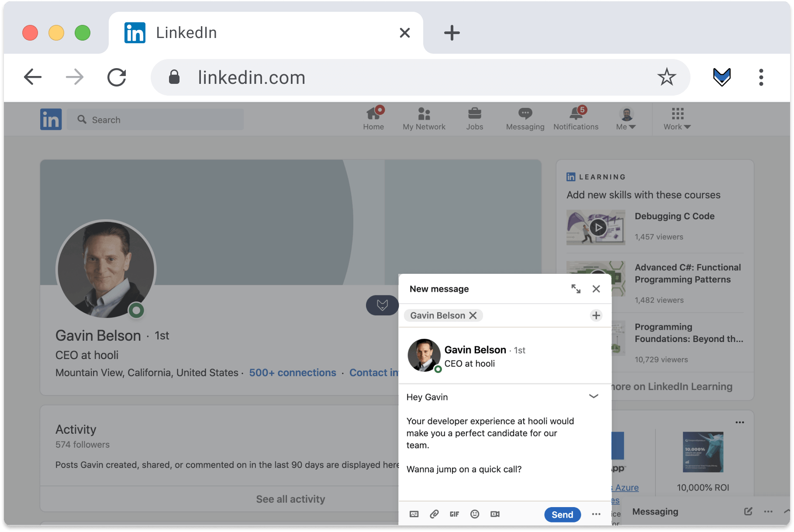This screenshot has width=794, height=532.
Task: Click See all activity
Action: [x=290, y=499]
